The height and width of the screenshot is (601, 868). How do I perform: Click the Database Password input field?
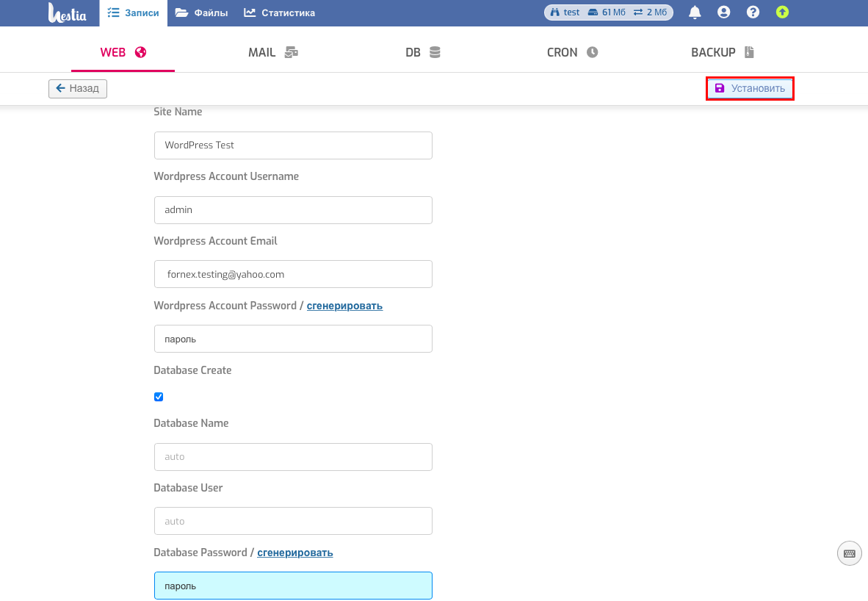pyautogui.click(x=293, y=586)
